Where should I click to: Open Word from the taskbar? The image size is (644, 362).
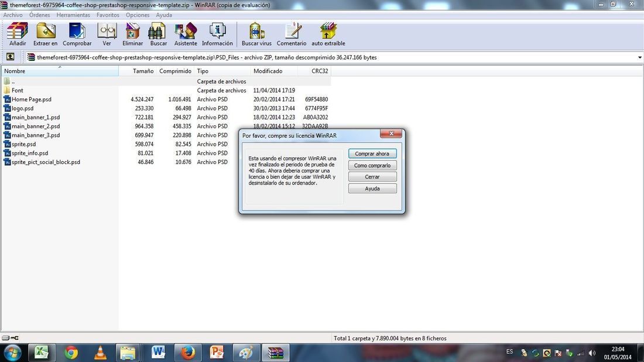158,353
